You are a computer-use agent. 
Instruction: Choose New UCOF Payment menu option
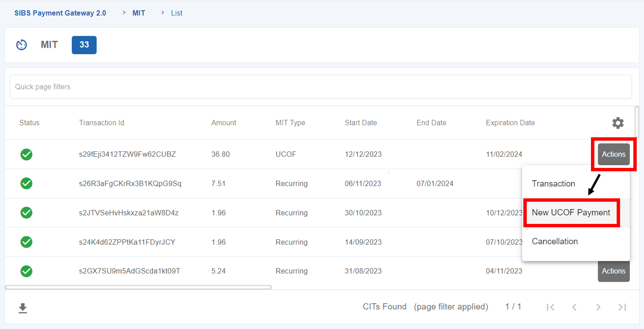(571, 213)
